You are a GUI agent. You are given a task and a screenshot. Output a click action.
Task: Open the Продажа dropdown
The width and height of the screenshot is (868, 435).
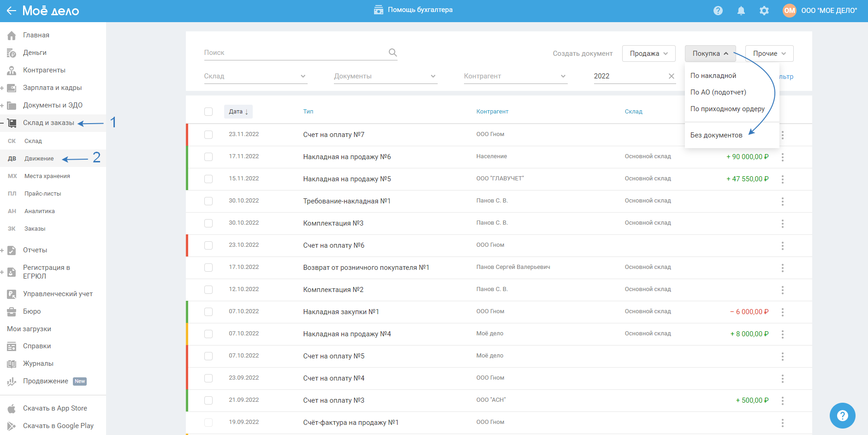(648, 54)
